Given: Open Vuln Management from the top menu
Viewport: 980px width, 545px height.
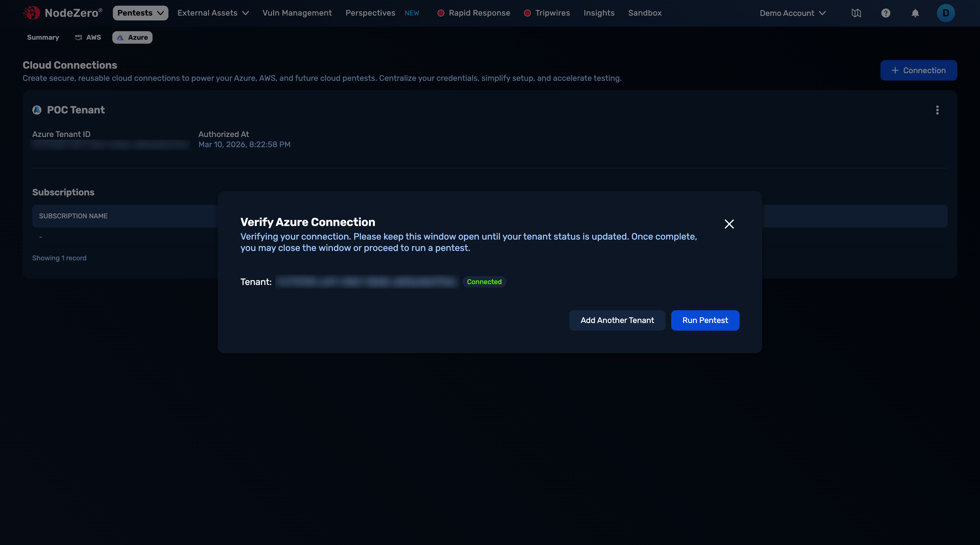Looking at the screenshot, I should coord(297,12).
